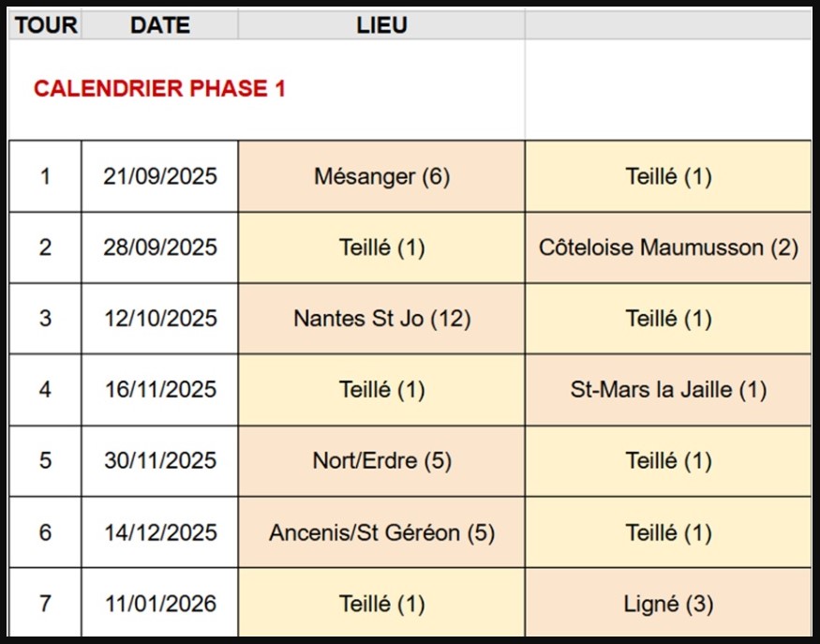Select the Nantes St Jo (12) cell

pyautogui.click(x=381, y=319)
